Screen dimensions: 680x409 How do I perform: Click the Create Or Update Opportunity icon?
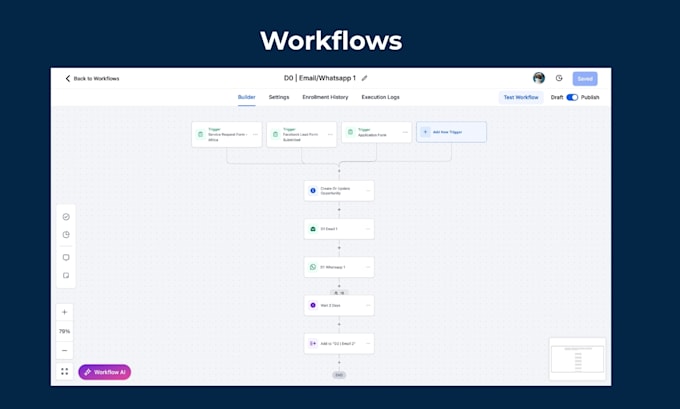tap(313, 190)
